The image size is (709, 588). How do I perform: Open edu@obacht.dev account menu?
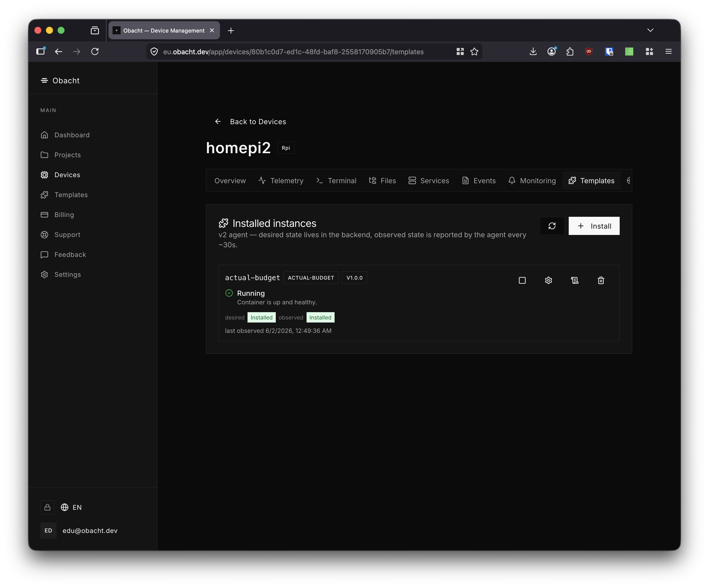pyautogui.click(x=90, y=531)
